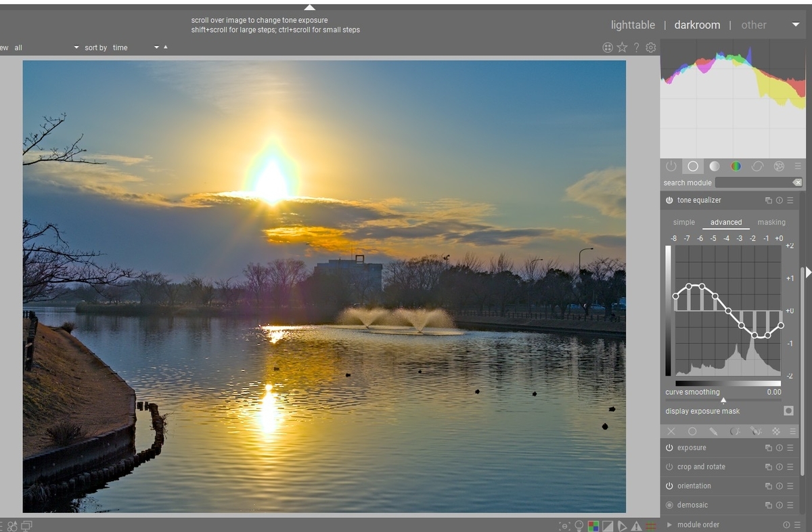The image size is (812, 532).
Task: Open the effects module group
Action: (x=779, y=166)
